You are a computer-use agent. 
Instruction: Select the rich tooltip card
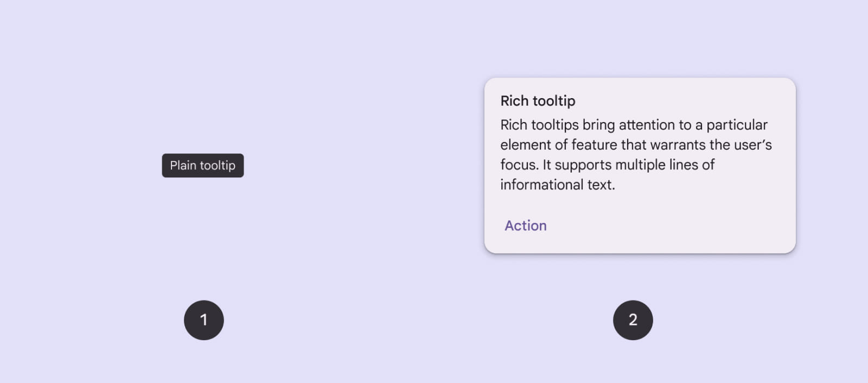tap(639, 164)
